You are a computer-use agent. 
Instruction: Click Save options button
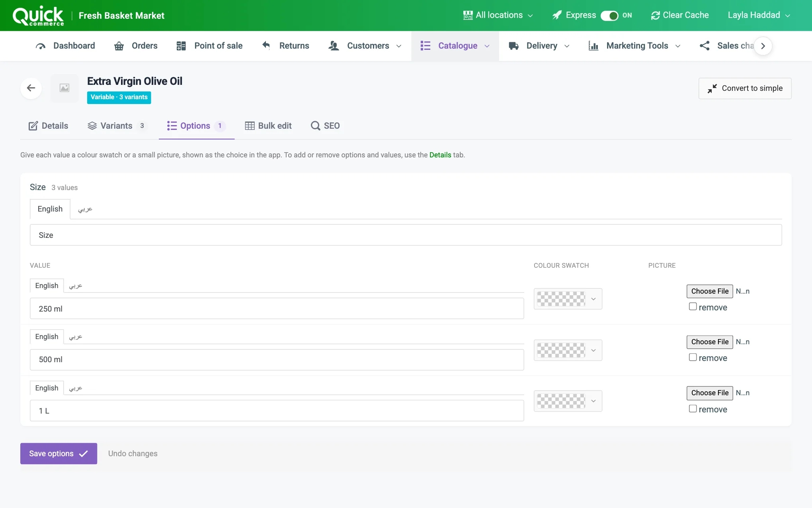coord(59,453)
